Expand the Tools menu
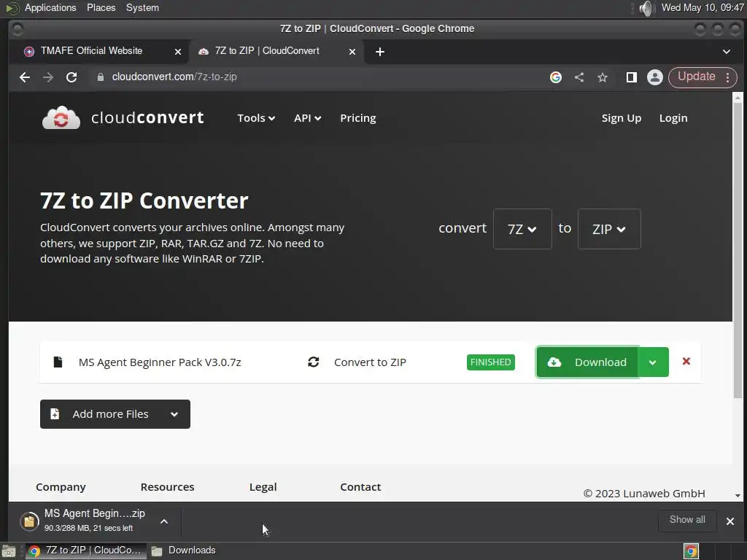747x560 pixels. [x=256, y=118]
